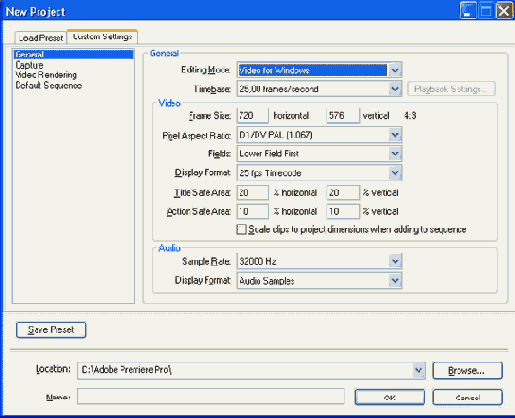Image resolution: width=515 pixels, height=418 pixels.
Task: Switch to the Load Preset tab
Action: pos(41,38)
